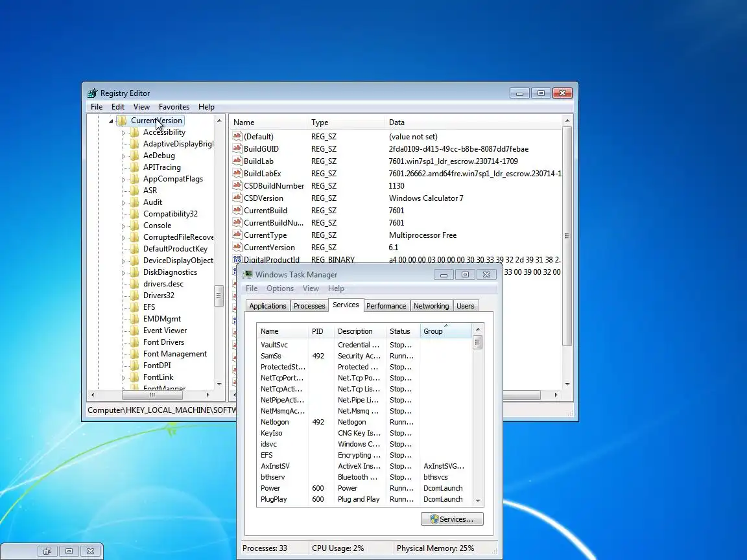Click the Accessibility folder icon
Viewport: 747px width, 560px height.
click(135, 132)
